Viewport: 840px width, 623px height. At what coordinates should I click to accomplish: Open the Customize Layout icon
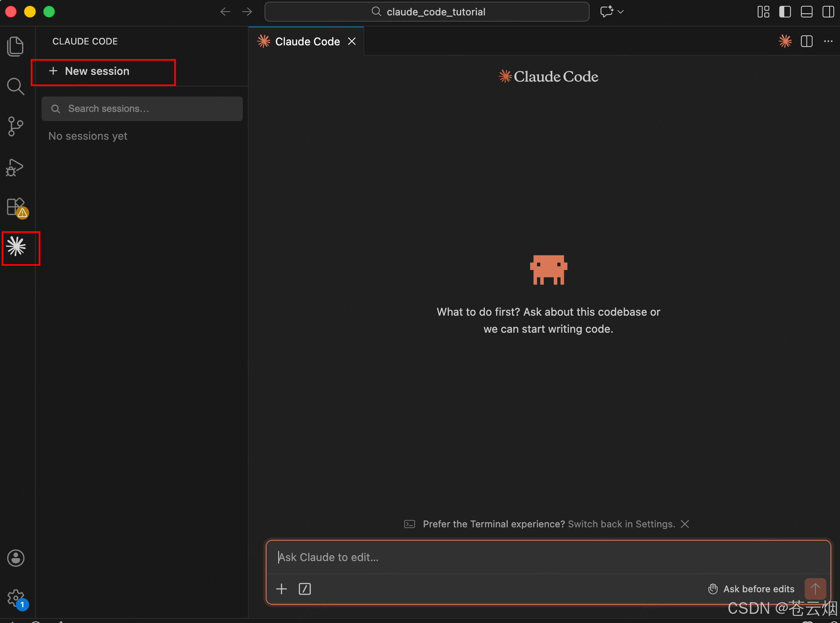(763, 12)
